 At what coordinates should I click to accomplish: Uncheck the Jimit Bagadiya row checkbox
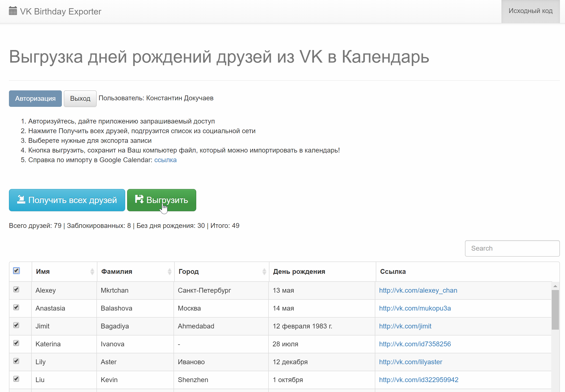point(16,325)
